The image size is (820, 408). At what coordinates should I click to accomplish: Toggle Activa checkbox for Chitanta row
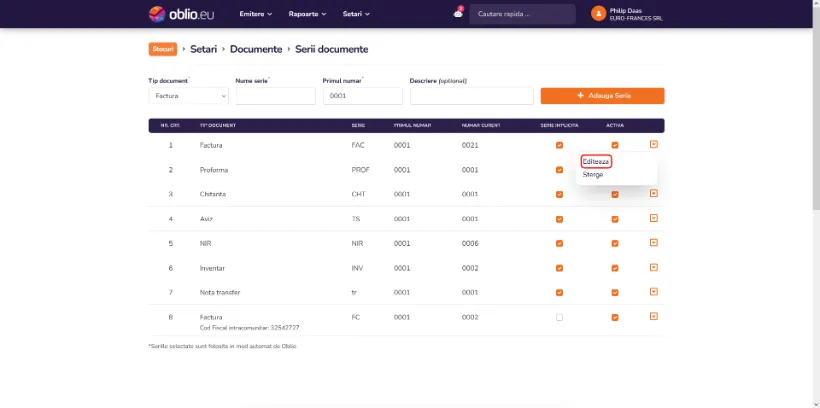click(x=615, y=195)
